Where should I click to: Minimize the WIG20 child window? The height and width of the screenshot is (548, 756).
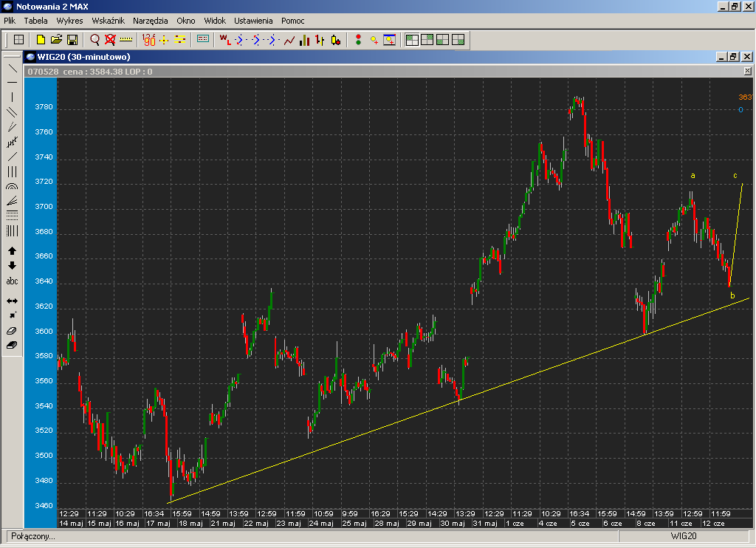point(721,56)
